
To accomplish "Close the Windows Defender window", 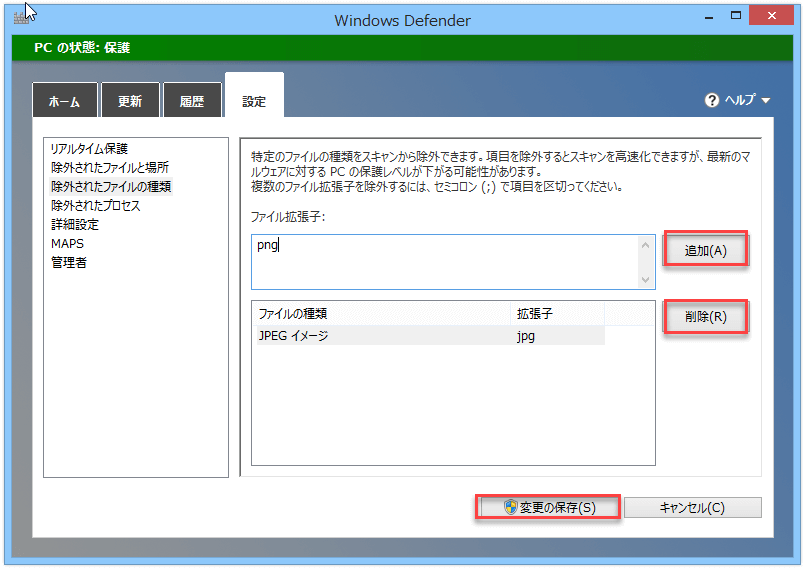I will coord(771,15).
